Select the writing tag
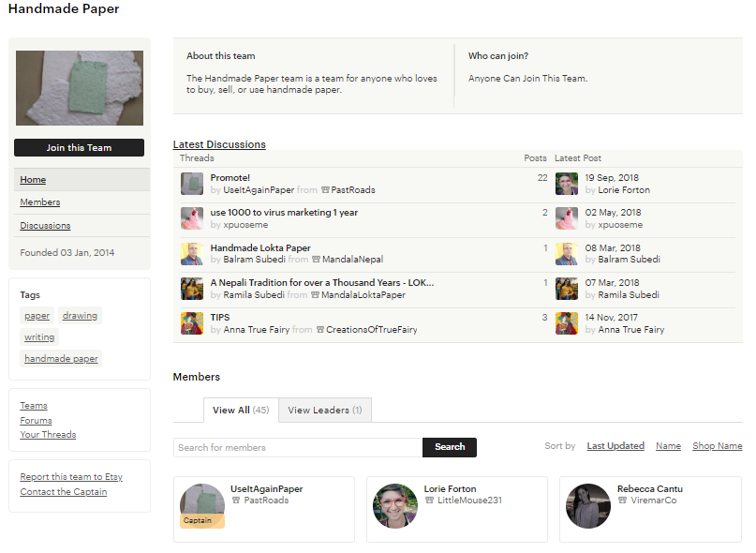Viewport: 756px width, 553px height. point(39,337)
